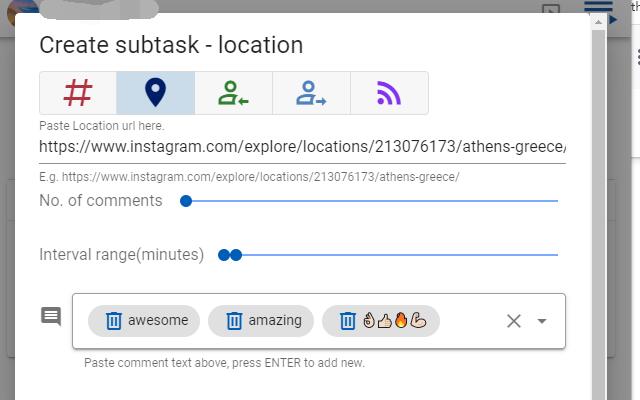Expand the comments dropdown arrow
The height and width of the screenshot is (400, 640).
point(542,321)
